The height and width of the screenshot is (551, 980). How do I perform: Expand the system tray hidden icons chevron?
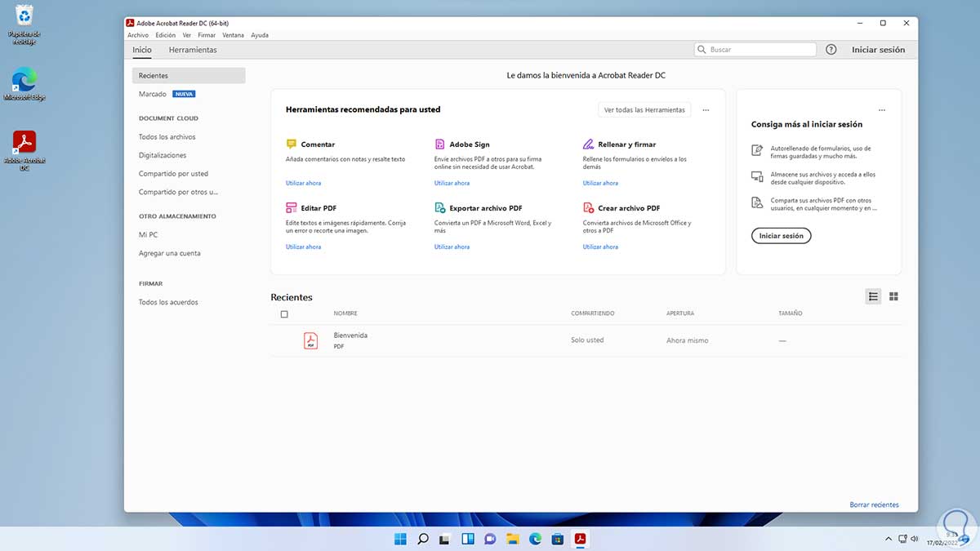pyautogui.click(x=889, y=539)
